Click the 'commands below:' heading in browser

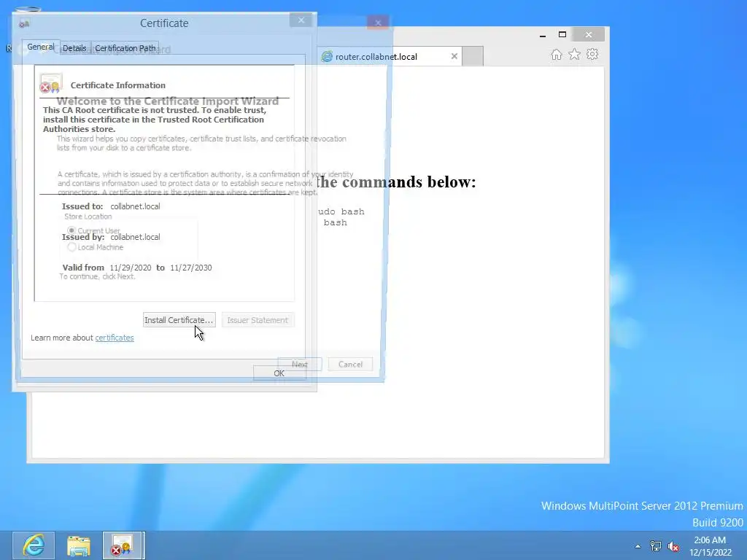[396, 182]
